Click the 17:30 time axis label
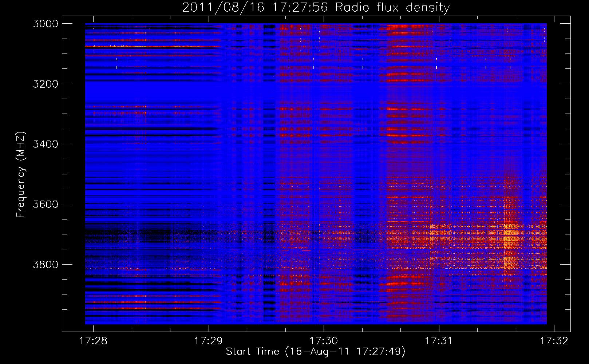The width and height of the screenshot is (589, 364). pyautogui.click(x=324, y=341)
